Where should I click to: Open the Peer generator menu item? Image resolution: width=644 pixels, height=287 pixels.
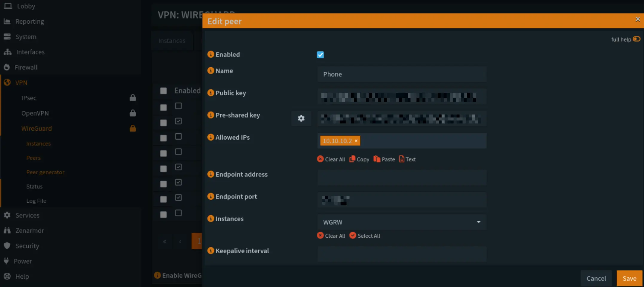coord(45,172)
